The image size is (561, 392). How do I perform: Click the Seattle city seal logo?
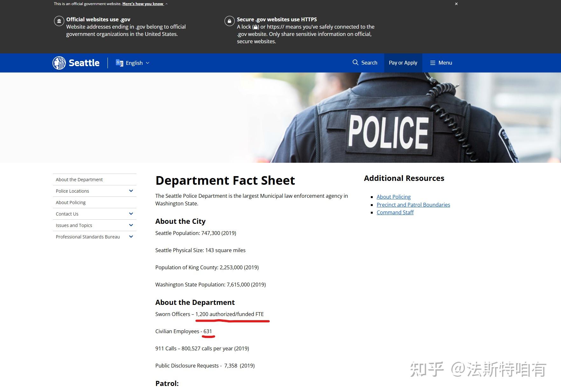pos(59,63)
